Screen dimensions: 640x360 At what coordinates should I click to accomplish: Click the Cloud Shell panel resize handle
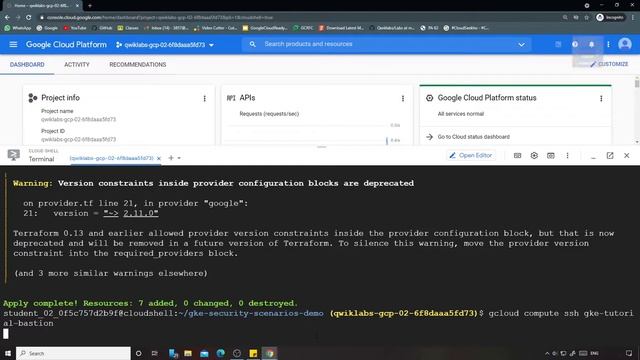(x=322, y=147)
